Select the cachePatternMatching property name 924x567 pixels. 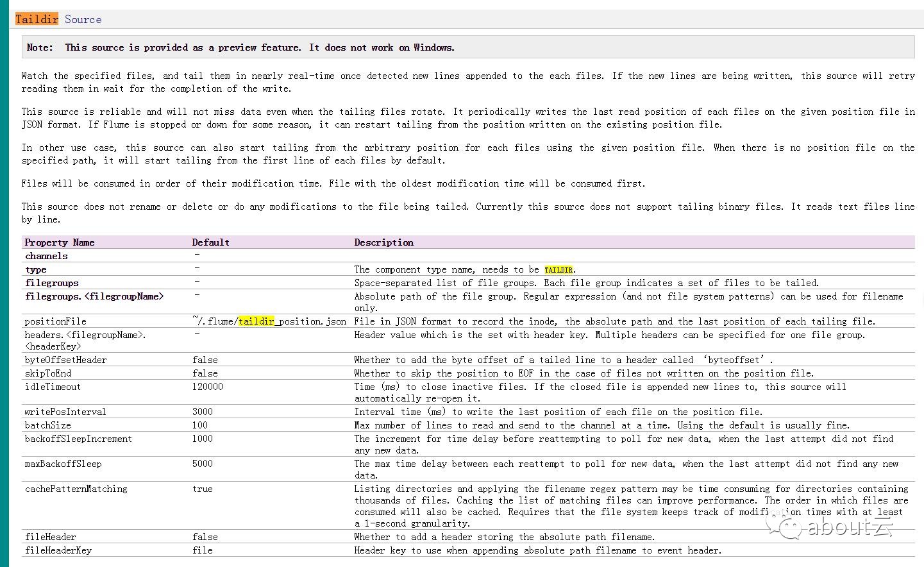[x=76, y=489]
